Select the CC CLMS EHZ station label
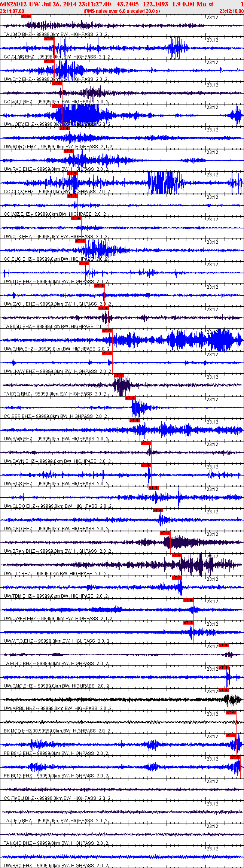The width and height of the screenshot is (244, 868). (19, 57)
